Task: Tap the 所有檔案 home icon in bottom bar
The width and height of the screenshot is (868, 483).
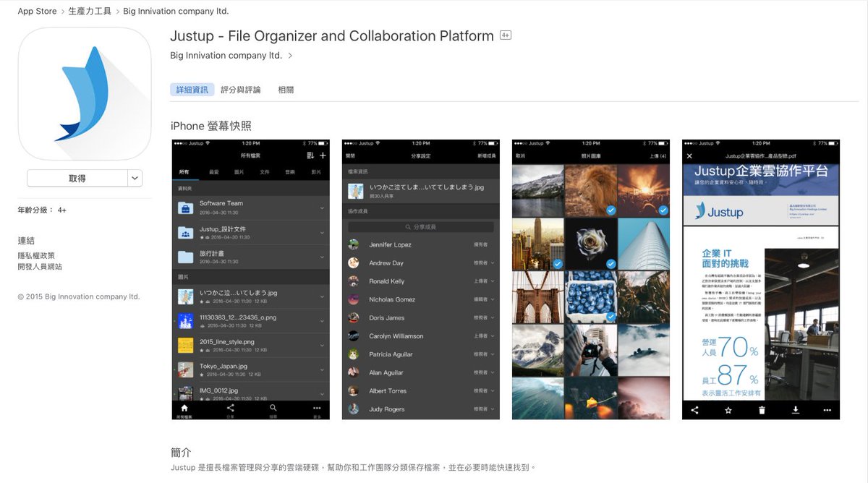Action: click(184, 408)
